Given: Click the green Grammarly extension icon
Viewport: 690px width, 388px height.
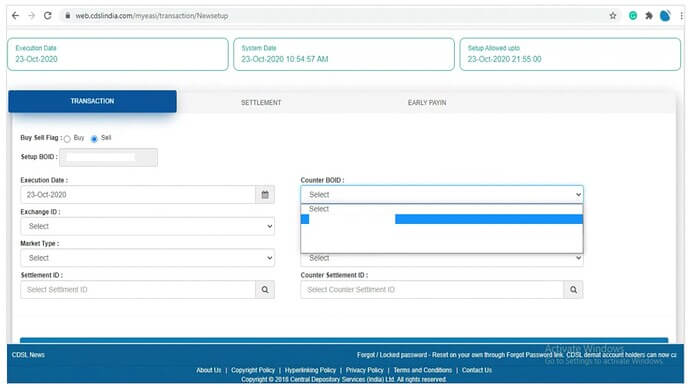Looking at the screenshot, I should click(x=633, y=16).
